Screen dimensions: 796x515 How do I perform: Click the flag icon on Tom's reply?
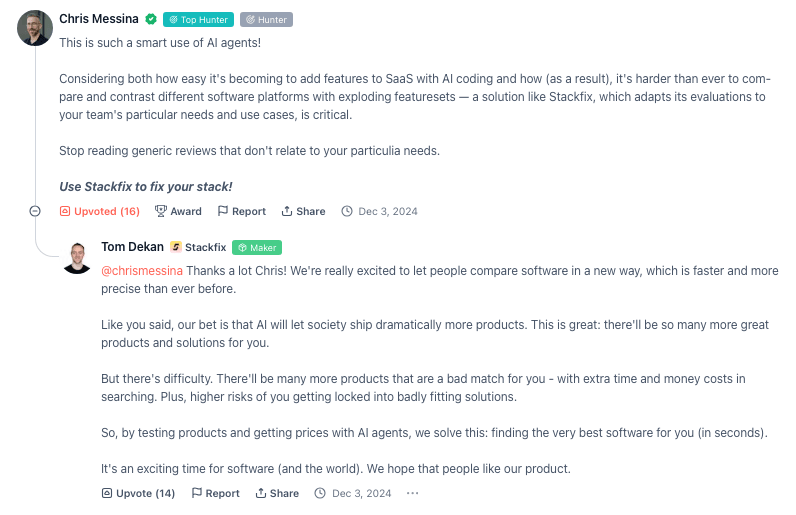[x=196, y=493]
